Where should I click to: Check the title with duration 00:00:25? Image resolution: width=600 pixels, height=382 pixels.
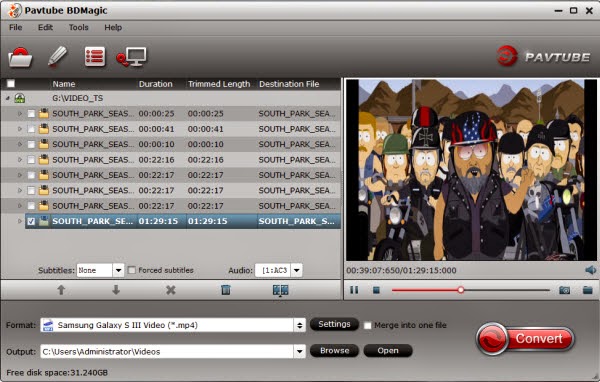31,114
